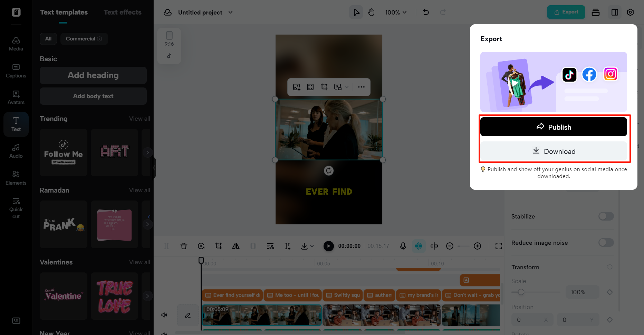Expand the Untitled project name dropdown
The height and width of the screenshot is (335, 644).
230,12
